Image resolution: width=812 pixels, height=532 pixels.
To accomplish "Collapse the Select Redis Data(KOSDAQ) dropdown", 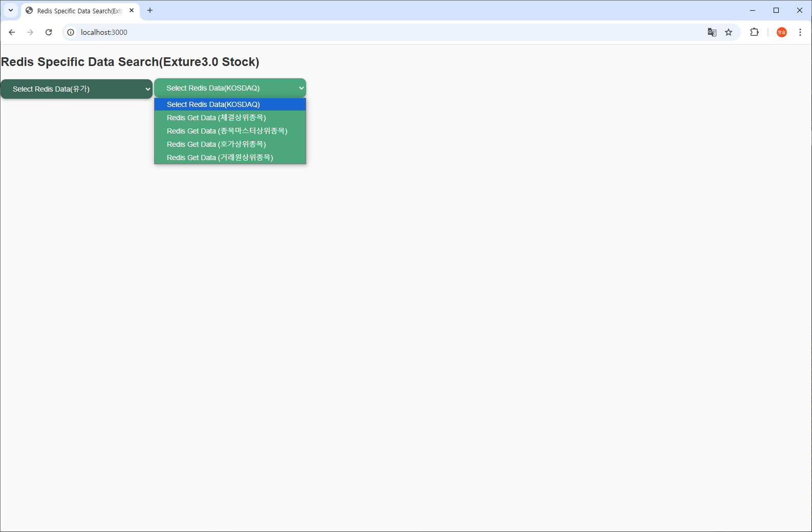I will (230, 88).
